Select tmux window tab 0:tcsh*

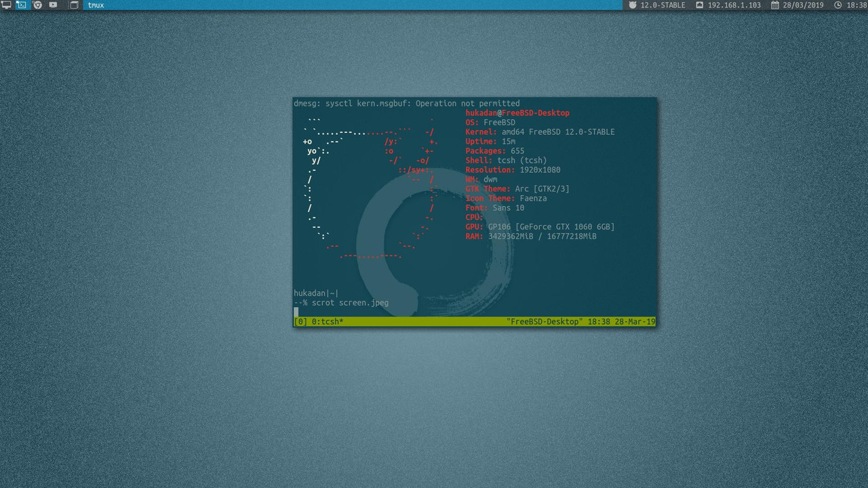point(328,321)
